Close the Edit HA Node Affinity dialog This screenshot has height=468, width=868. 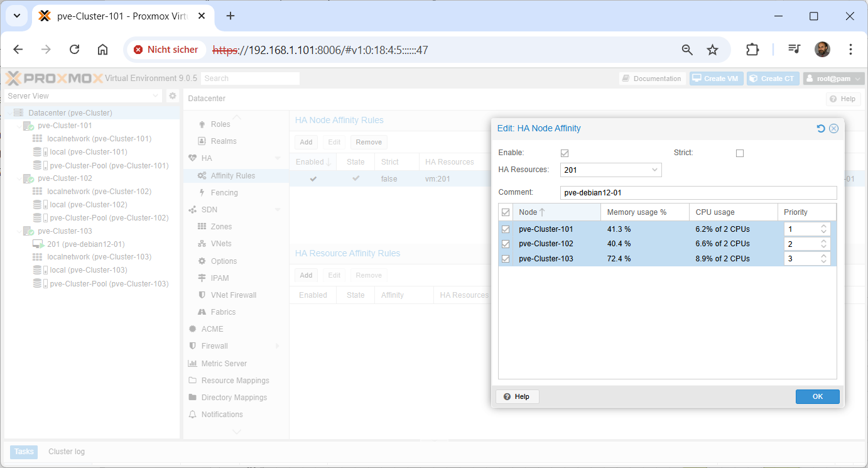pyautogui.click(x=833, y=128)
